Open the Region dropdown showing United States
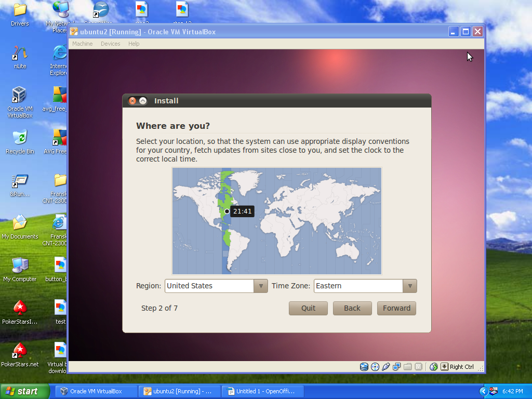The height and width of the screenshot is (399, 532). 216,286
